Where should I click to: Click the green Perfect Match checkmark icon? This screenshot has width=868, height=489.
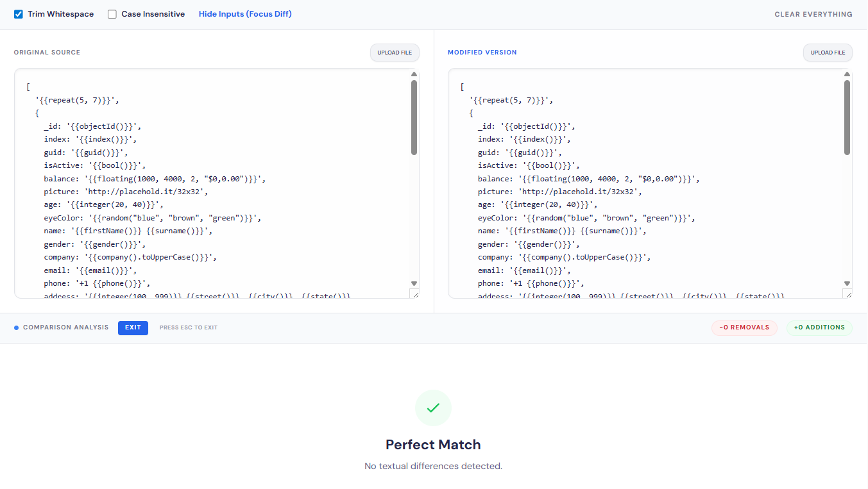[x=433, y=408]
